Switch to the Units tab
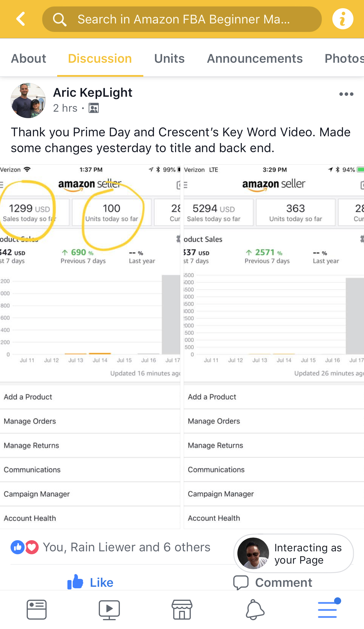The image size is (364, 629). coord(169,59)
